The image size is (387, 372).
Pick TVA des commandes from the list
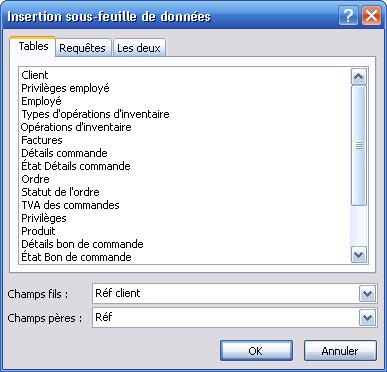(70, 205)
